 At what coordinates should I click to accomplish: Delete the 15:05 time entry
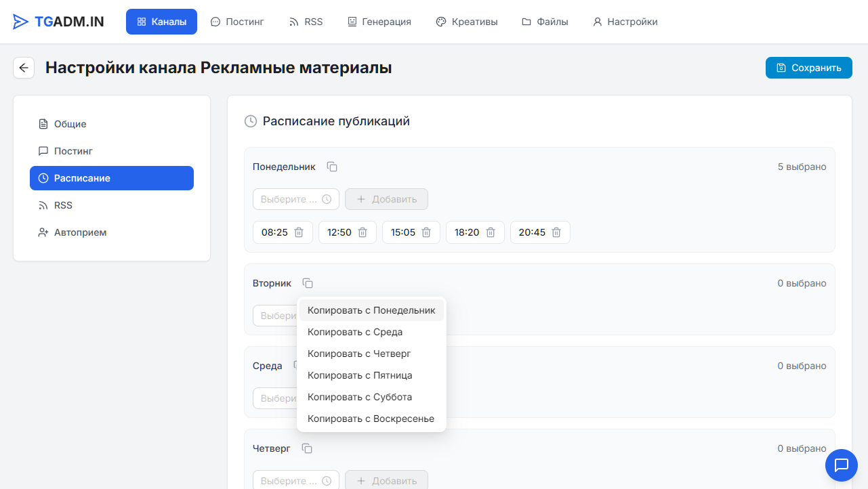(426, 232)
